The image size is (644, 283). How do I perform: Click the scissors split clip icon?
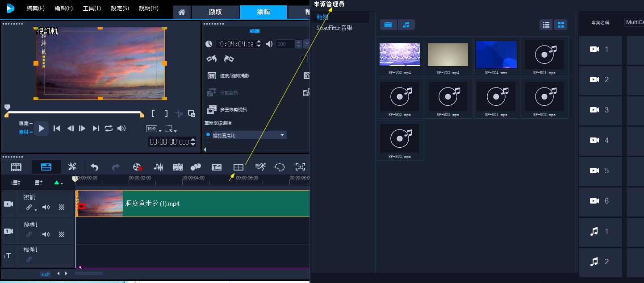[x=179, y=114]
